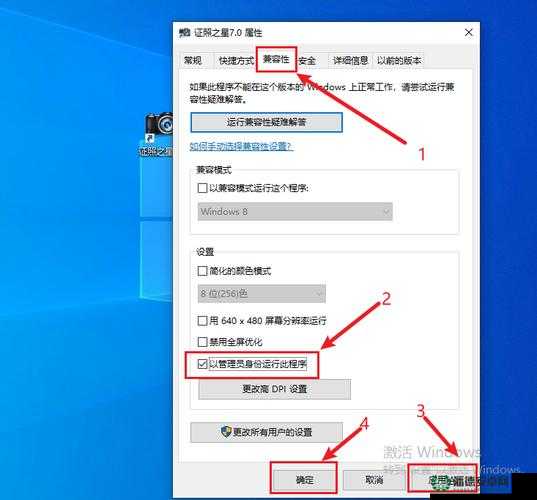The height and width of the screenshot is (500, 537).
Task: Open link 如何手动选择兼容性设置?
Action: [x=241, y=147]
